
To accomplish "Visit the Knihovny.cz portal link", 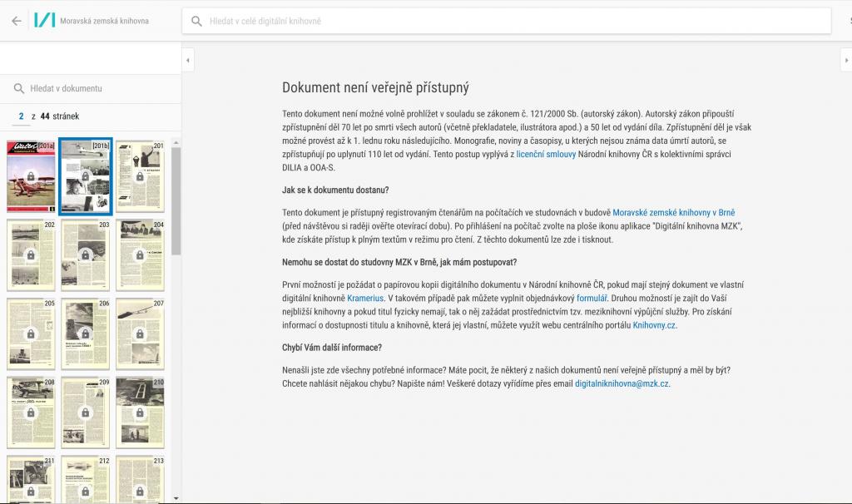I will pos(654,325).
